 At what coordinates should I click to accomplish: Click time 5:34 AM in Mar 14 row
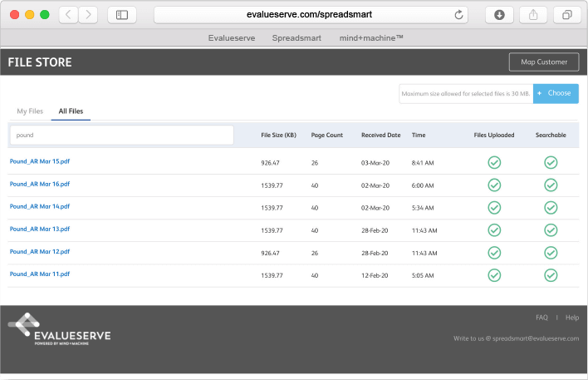click(x=423, y=208)
